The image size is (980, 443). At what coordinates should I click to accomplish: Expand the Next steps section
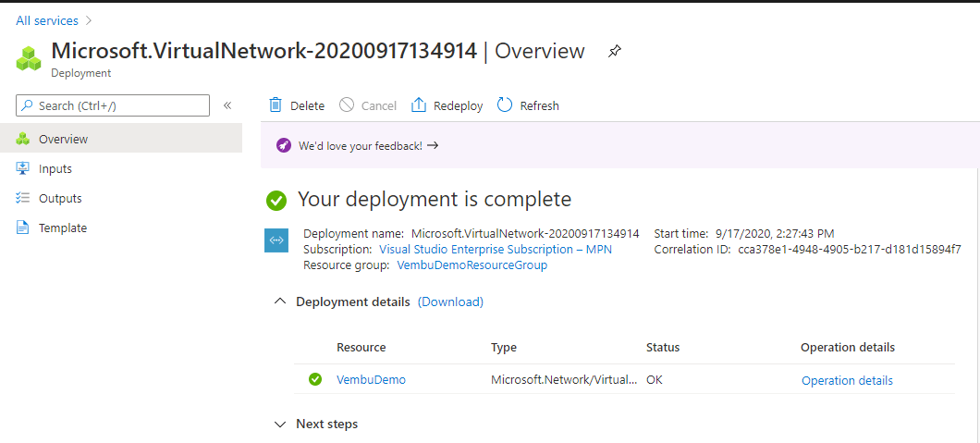click(279, 425)
